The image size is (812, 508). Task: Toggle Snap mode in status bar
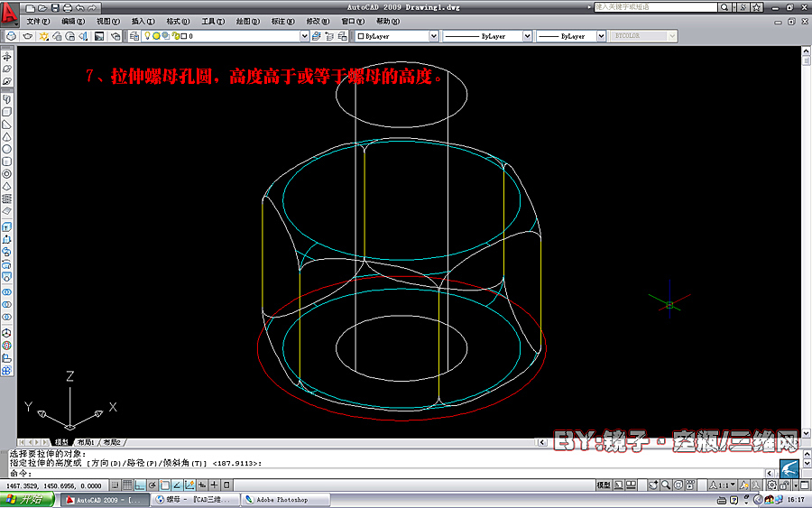115,485
